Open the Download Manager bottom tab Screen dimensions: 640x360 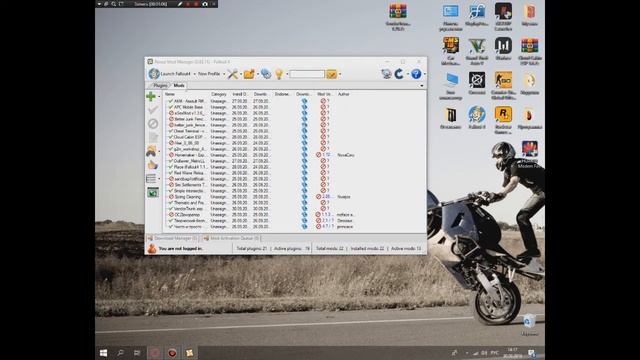(173, 238)
